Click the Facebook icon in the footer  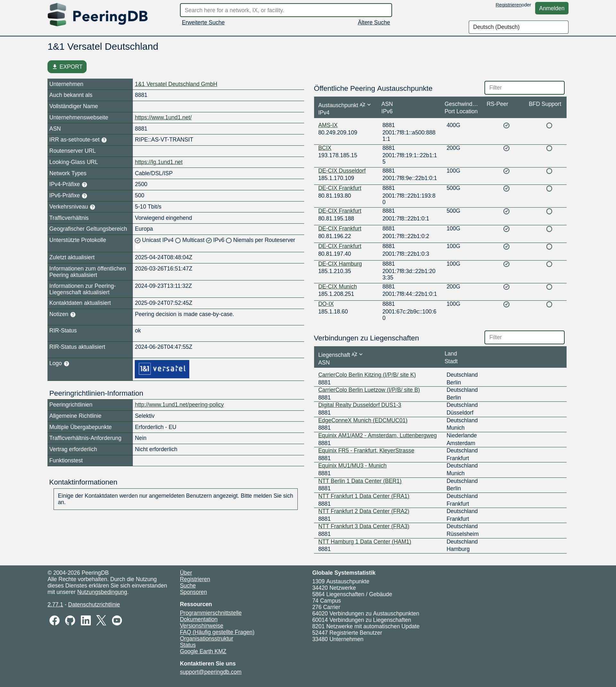(x=55, y=620)
